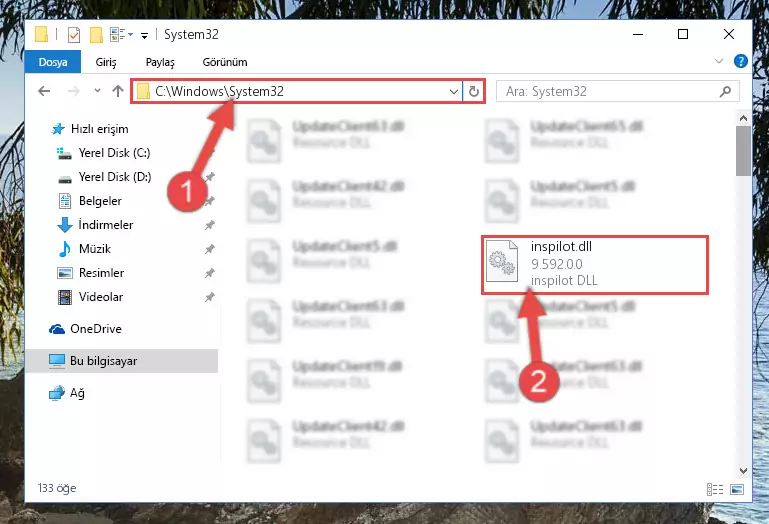Click the vertical scrollbar thumb
Screen dimensions: 769x524
743,151
